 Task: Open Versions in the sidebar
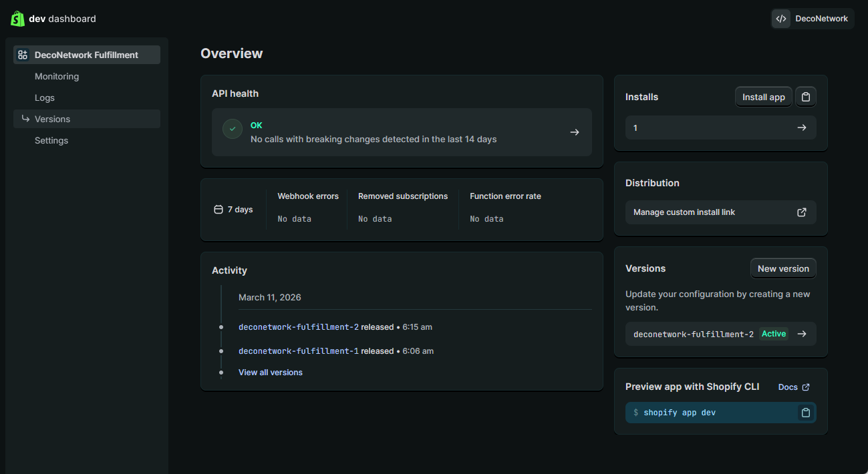(87, 119)
